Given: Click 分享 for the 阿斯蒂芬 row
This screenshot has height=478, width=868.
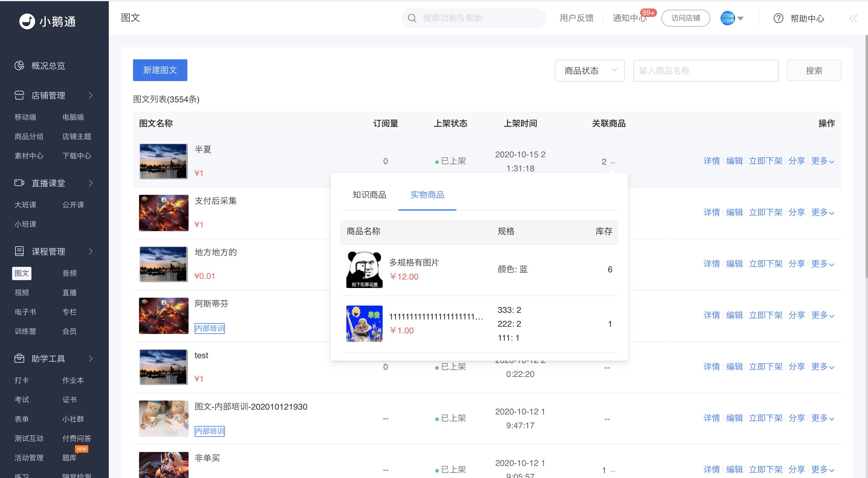Looking at the screenshot, I should (x=797, y=315).
